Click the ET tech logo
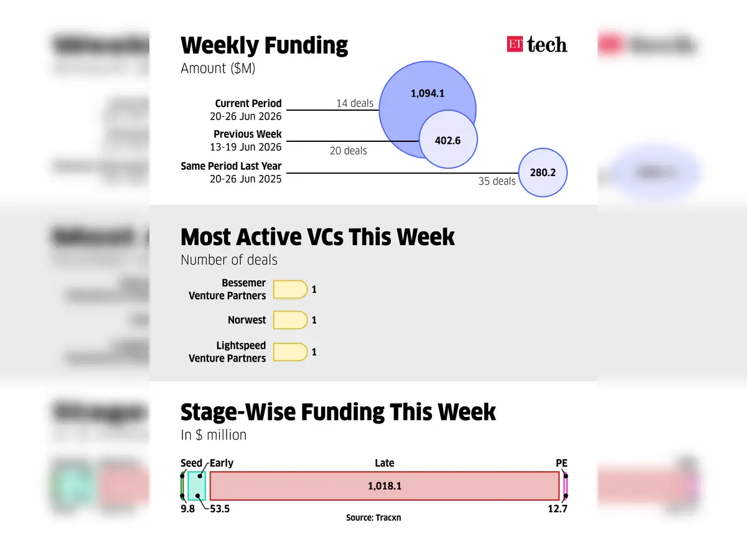The image size is (747, 560). coord(537,44)
